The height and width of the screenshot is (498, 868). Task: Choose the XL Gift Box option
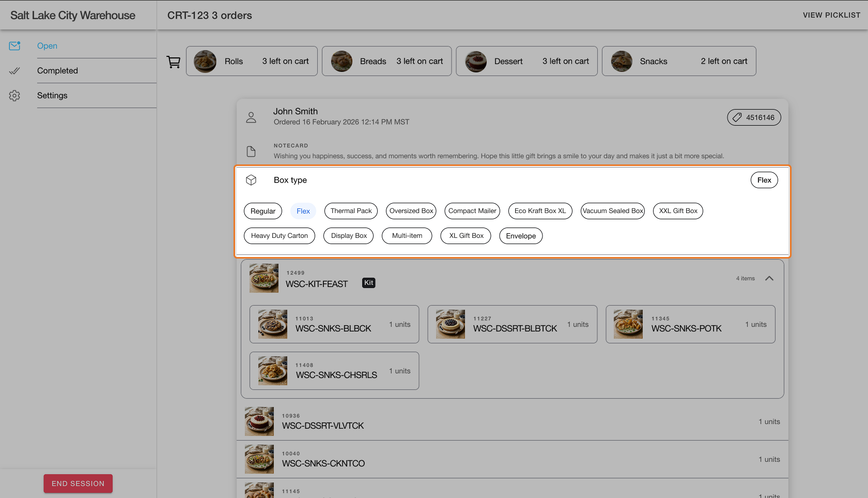tap(466, 236)
